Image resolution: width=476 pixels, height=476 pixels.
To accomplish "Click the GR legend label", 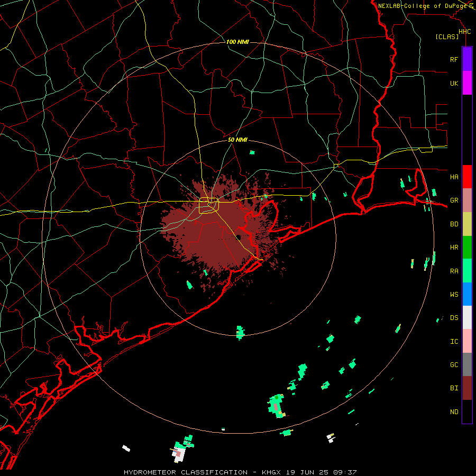I will click(454, 200).
